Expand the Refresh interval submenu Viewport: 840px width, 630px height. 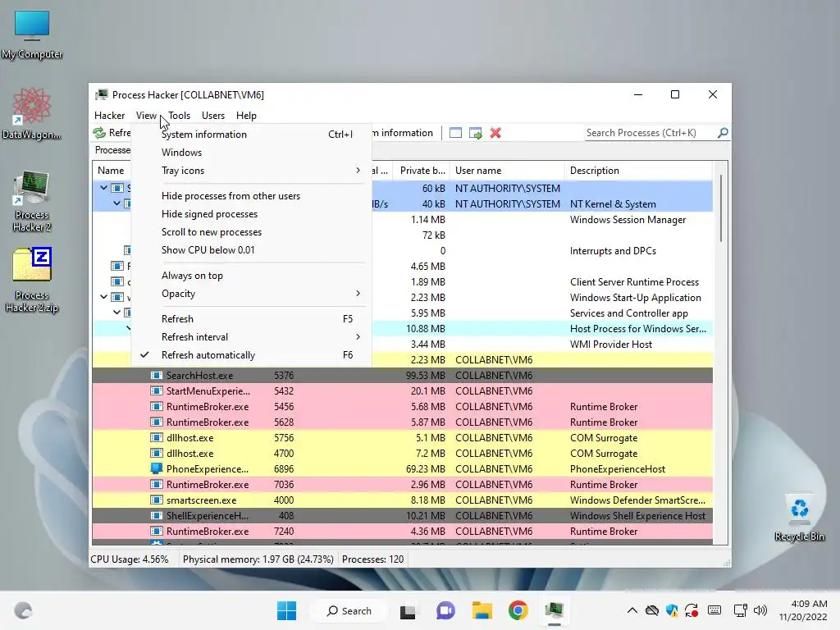[x=251, y=337]
